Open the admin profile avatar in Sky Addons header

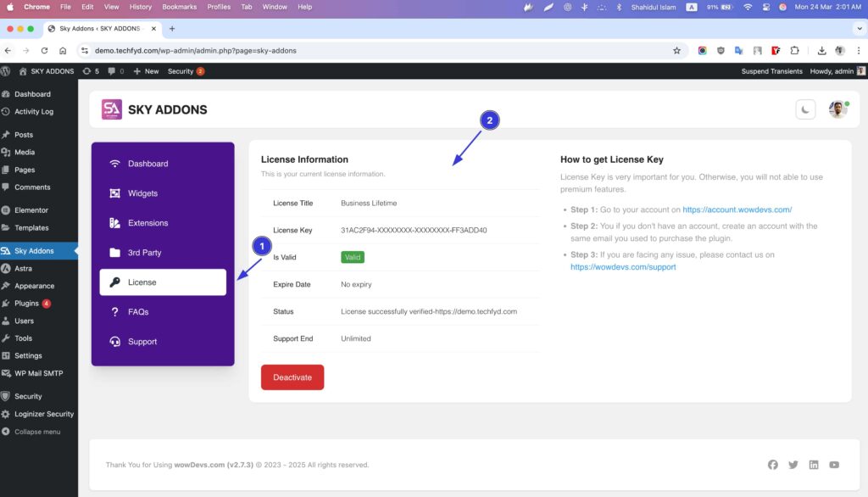tap(838, 109)
